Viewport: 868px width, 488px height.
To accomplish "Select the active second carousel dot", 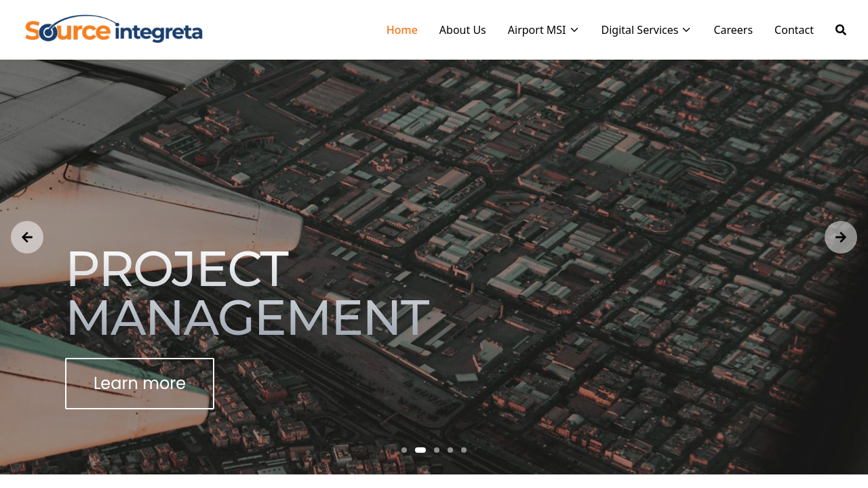I will pyautogui.click(x=420, y=450).
